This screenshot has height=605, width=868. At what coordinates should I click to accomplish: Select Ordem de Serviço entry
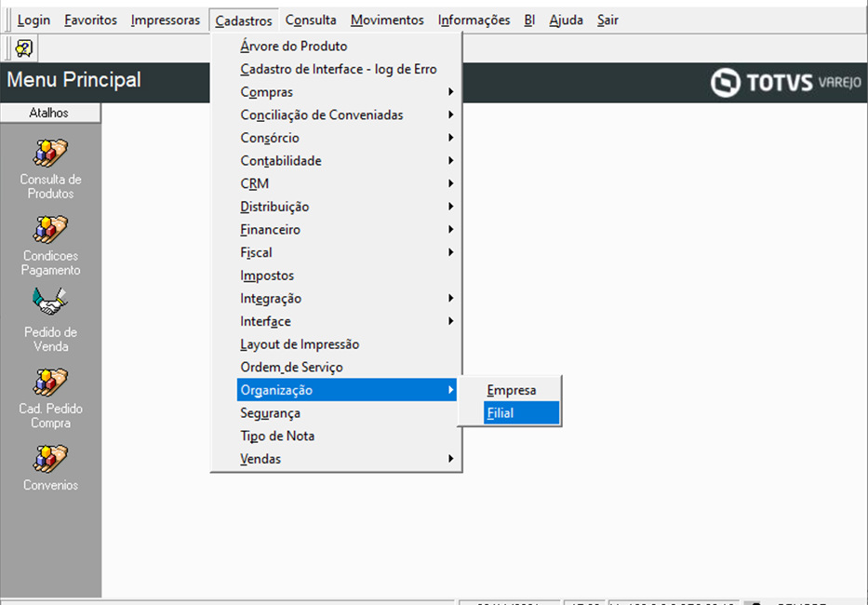coord(348,368)
